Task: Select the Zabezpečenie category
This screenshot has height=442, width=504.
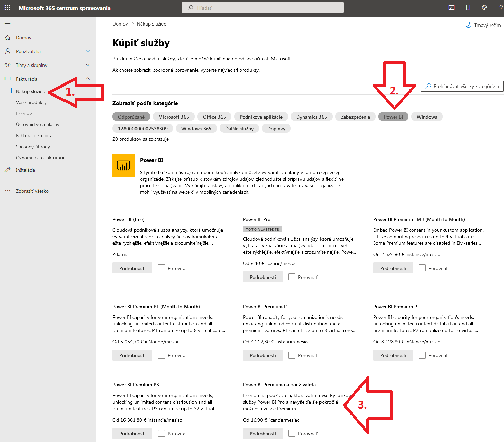Action: click(x=355, y=117)
